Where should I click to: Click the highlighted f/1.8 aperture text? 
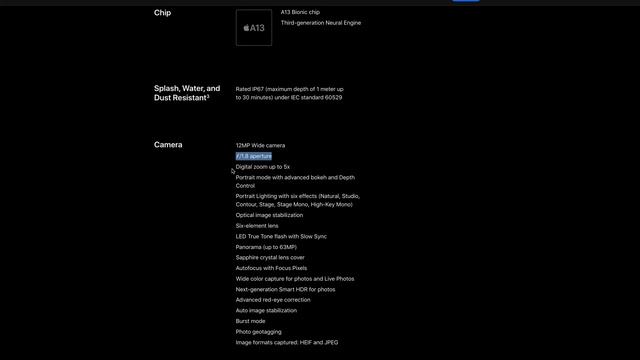pos(253,156)
